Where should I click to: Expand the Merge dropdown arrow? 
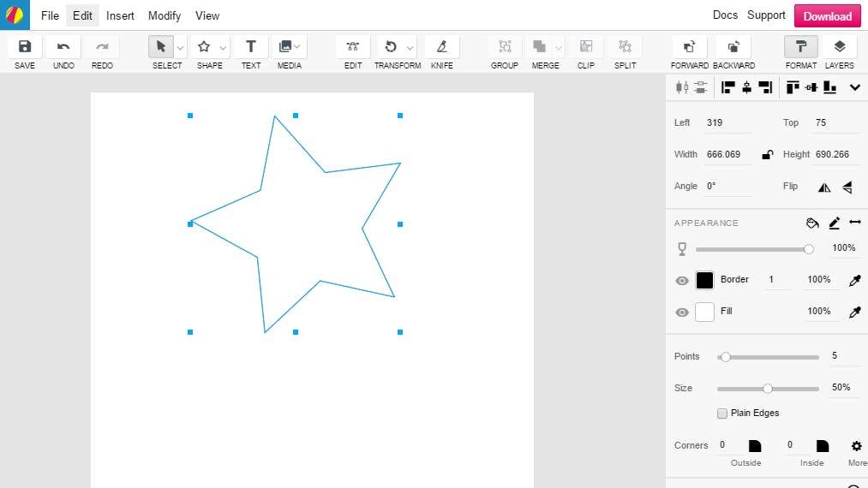tap(559, 48)
